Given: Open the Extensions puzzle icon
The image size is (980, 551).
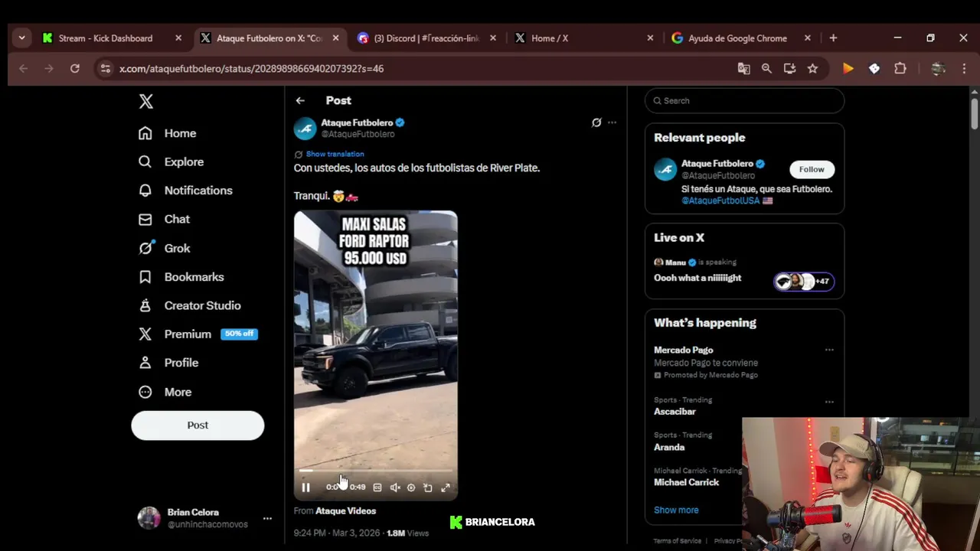Looking at the screenshot, I should (x=900, y=68).
